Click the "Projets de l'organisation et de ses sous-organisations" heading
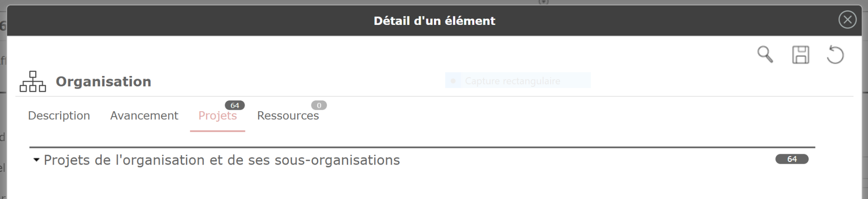This screenshot has width=868, height=199. click(x=222, y=160)
